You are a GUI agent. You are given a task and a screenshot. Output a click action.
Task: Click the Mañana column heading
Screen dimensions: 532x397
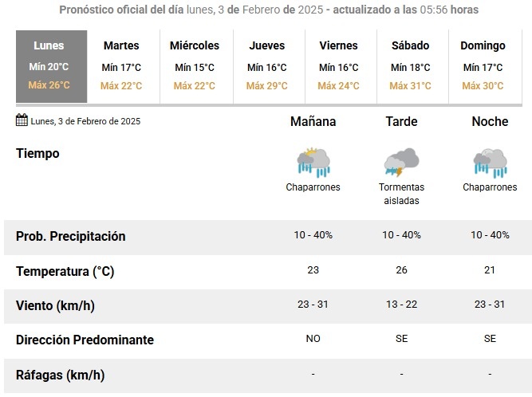313,121
